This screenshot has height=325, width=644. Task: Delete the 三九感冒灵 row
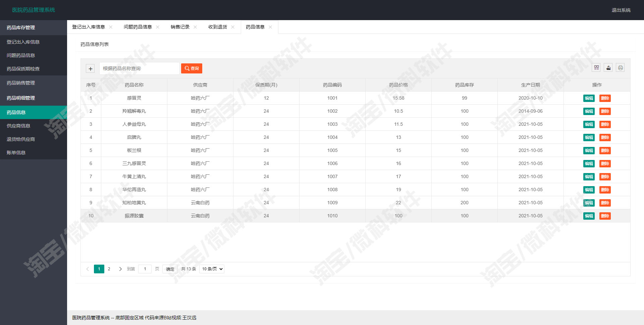[605, 164]
